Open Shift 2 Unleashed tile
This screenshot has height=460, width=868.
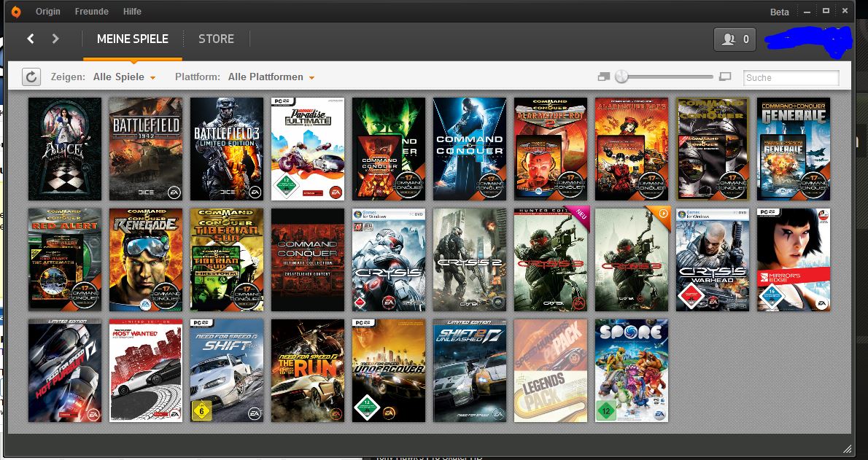click(470, 370)
